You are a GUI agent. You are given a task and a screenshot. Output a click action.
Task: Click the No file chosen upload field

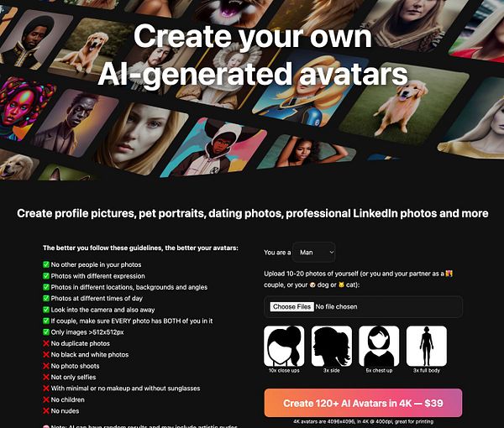click(x=363, y=306)
